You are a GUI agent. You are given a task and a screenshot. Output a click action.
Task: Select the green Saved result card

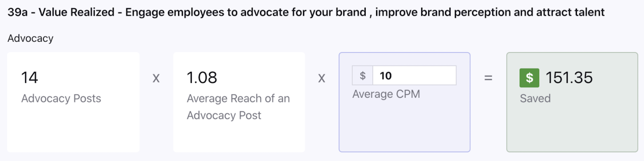pyautogui.click(x=572, y=102)
